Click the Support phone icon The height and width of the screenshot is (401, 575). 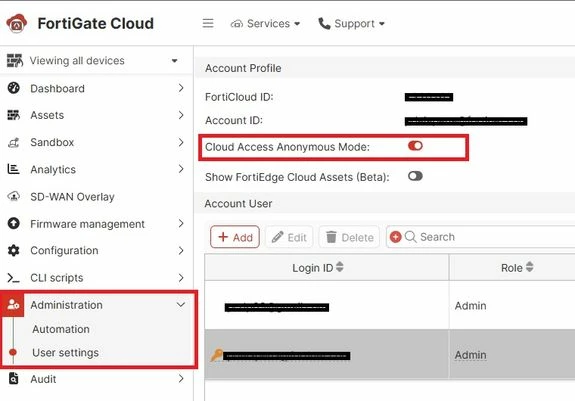(x=324, y=23)
